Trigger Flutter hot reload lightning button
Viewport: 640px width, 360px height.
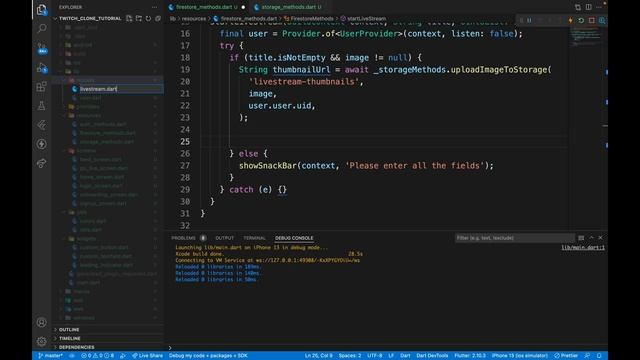pos(570,20)
